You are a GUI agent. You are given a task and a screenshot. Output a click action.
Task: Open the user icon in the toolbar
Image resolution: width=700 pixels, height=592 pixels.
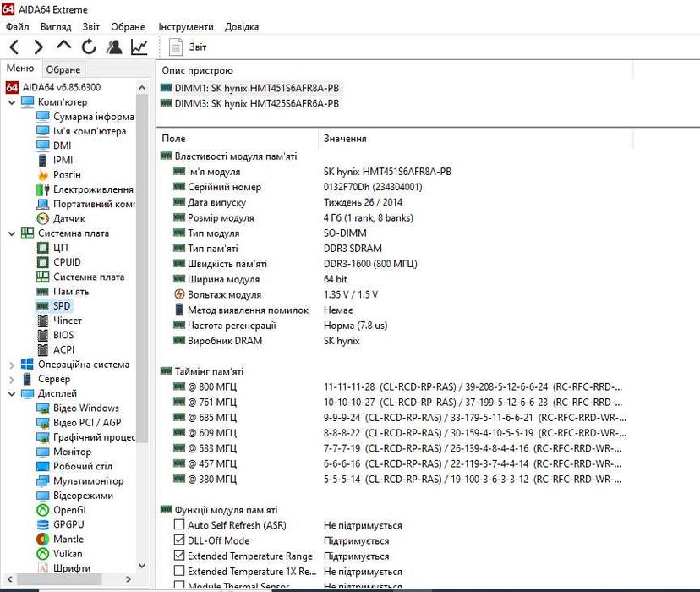click(114, 47)
